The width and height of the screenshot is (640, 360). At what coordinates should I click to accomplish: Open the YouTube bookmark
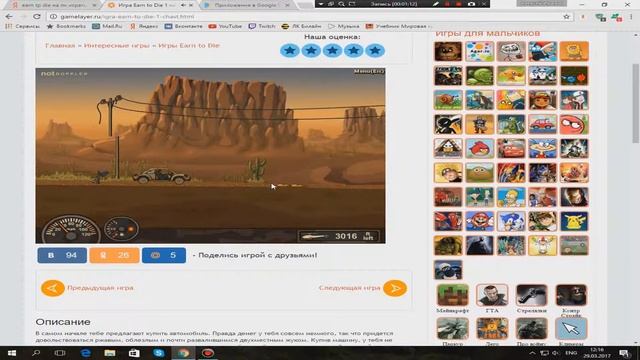(225, 26)
